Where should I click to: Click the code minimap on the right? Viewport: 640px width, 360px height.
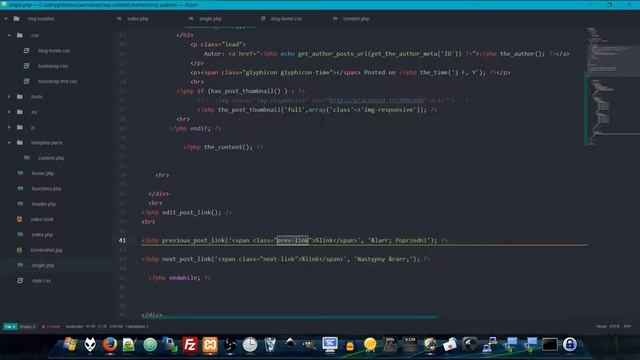pos(612,86)
